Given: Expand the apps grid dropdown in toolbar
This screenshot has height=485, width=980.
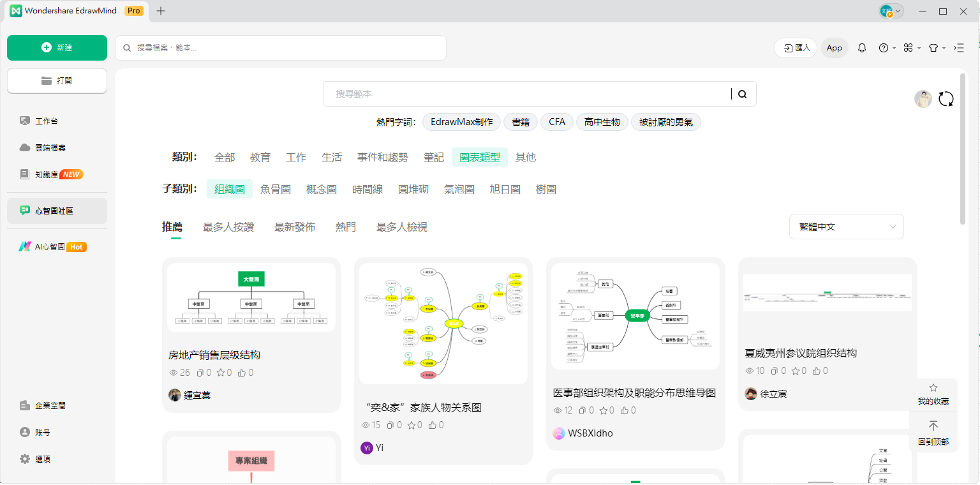Looking at the screenshot, I should click(x=911, y=48).
